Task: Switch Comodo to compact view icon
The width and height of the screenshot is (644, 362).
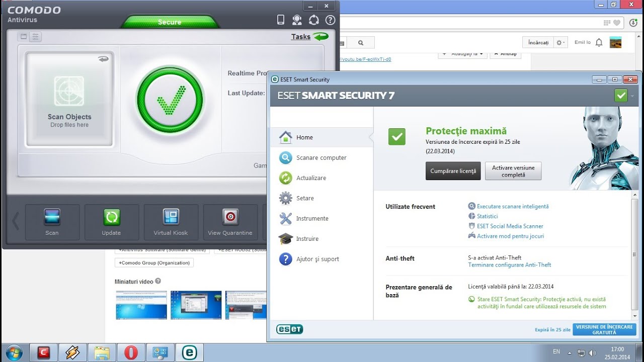Action: click(x=24, y=37)
